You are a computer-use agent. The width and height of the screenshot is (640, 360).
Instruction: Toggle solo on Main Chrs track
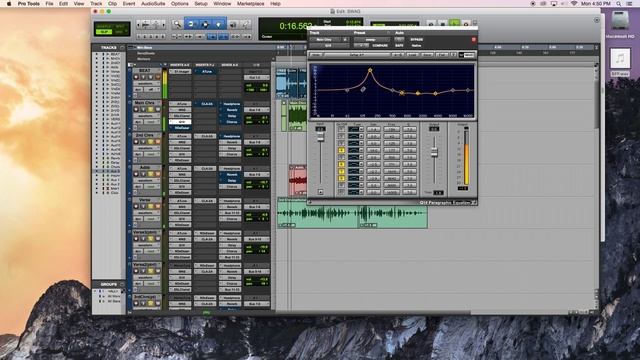(150, 109)
